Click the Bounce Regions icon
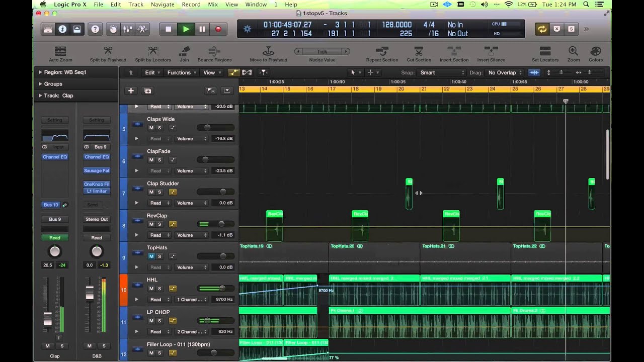The width and height of the screenshot is (644, 362). pyautogui.click(x=214, y=51)
